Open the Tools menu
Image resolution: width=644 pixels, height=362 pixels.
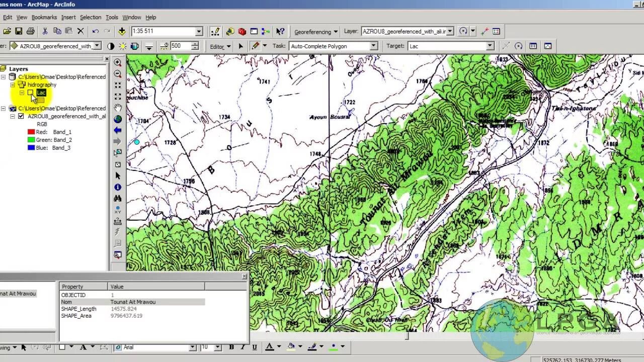tap(112, 17)
